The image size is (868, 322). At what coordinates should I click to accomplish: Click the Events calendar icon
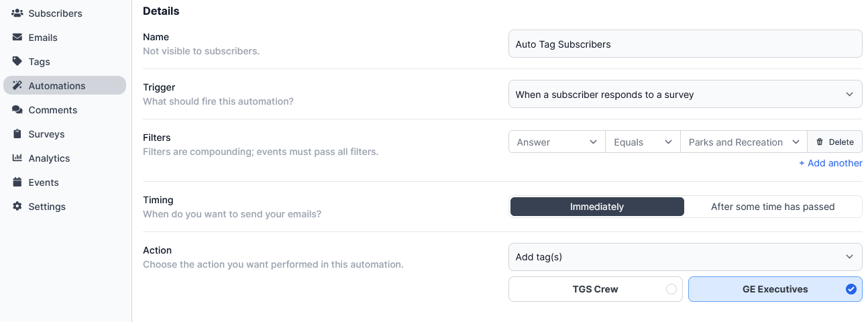[x=17, y=182]
